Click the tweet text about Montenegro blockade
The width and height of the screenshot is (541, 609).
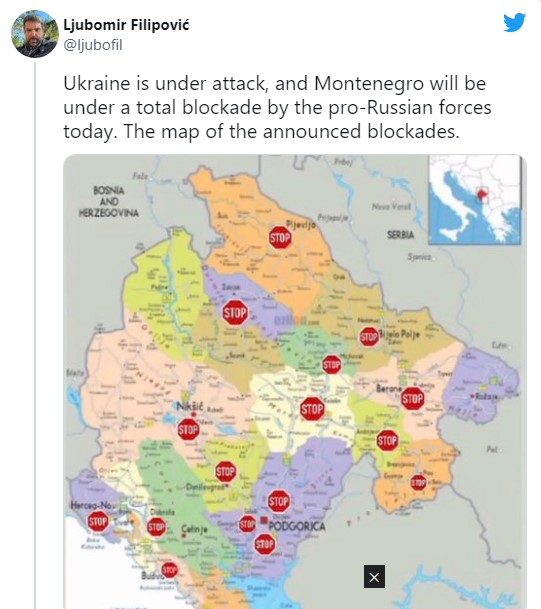tap(277, 108)
